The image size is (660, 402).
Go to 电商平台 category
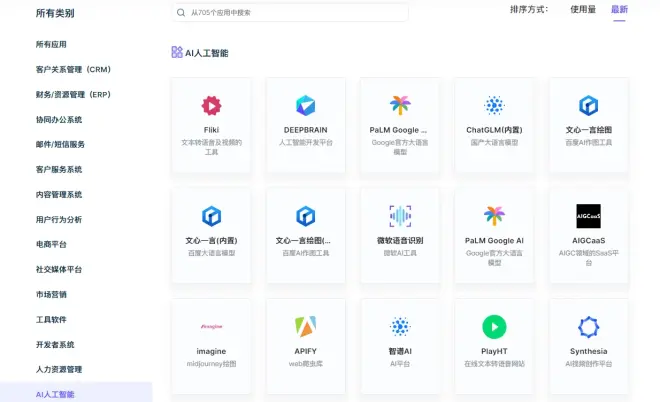click(x=51, y=245)
